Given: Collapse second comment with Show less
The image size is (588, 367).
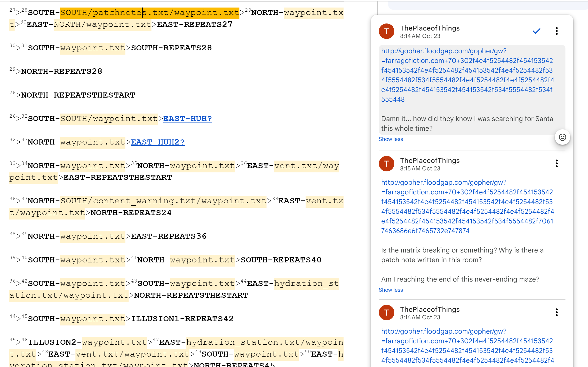Looking at the screenshot, I should click(390, 290).
